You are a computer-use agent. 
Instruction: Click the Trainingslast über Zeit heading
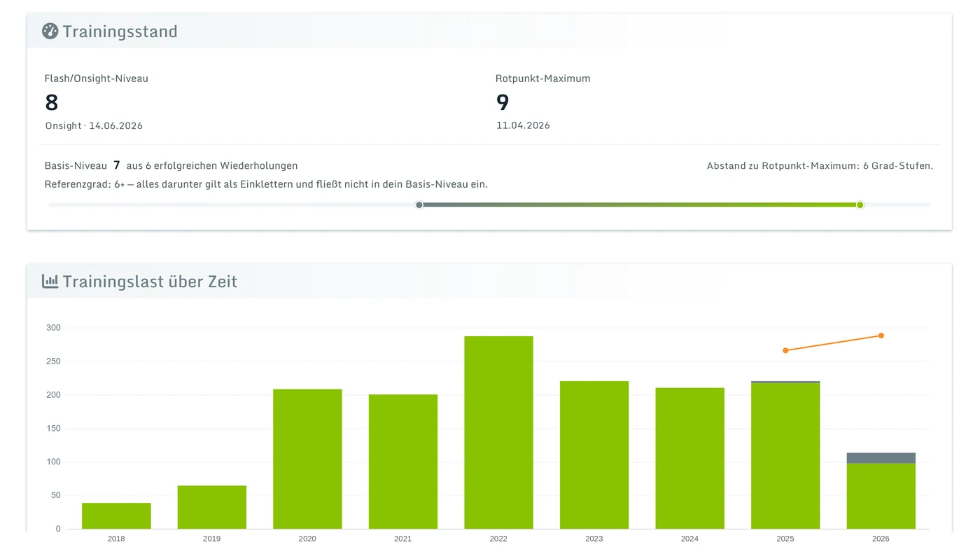[x=150, y=282]
